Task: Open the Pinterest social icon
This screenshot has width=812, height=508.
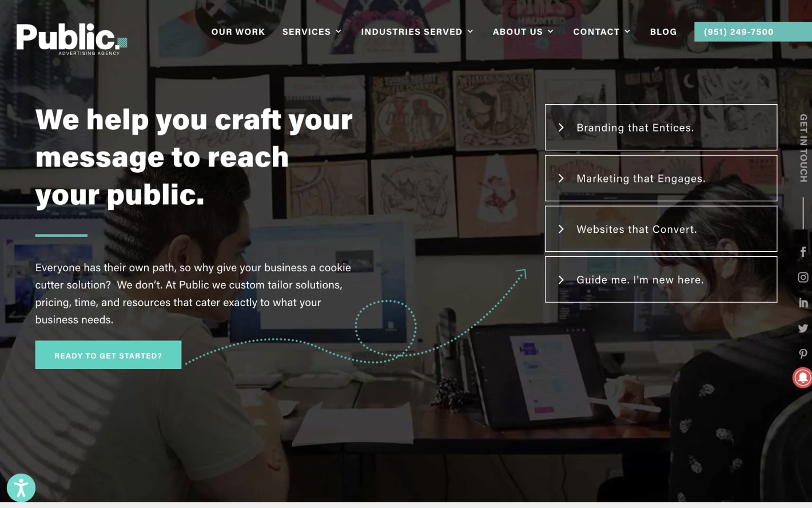Action: (803, 354)
